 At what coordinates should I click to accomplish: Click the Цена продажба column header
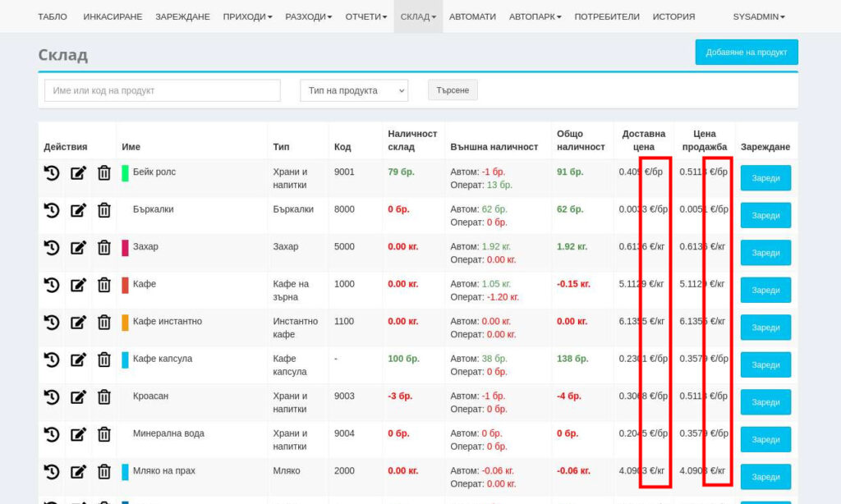click(704, 140)
